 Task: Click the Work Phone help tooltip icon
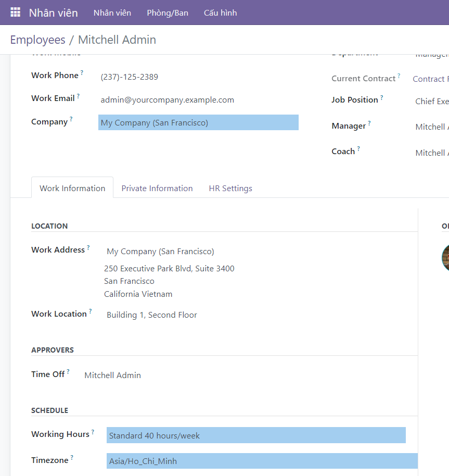click(x=82, y=73)
